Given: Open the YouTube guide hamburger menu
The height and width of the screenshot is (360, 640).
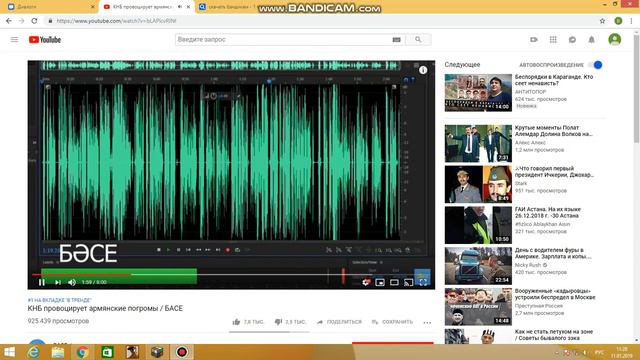Looking at the screenshot, I should (14, 40).
